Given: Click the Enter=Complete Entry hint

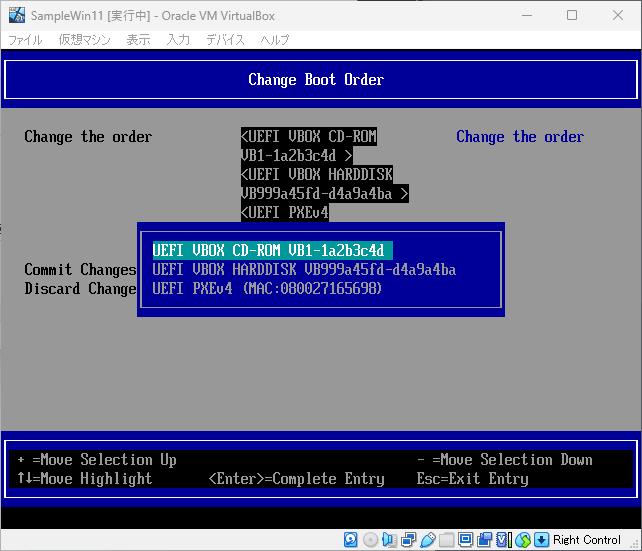Looking at the screenshot, I should [296, 479].
